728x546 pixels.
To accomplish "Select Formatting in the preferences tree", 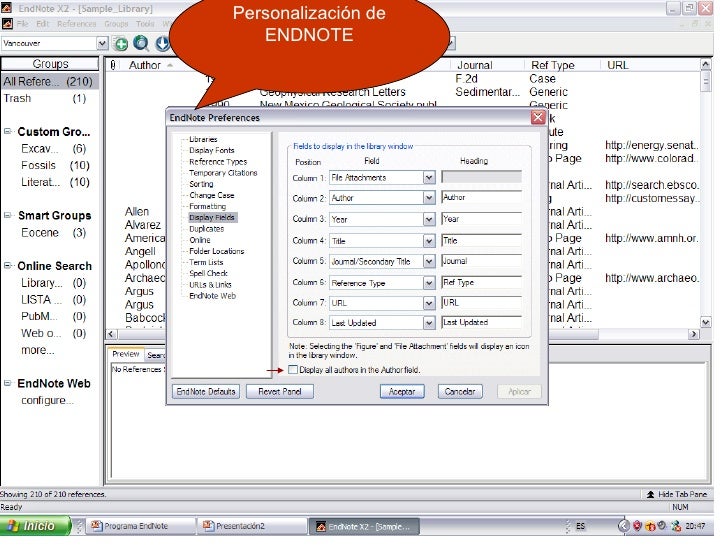I will 207,206.
